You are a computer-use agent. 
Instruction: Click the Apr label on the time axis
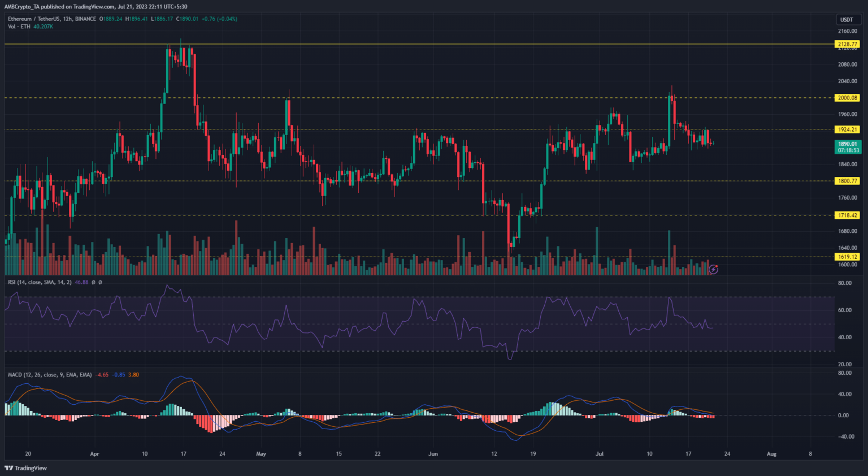pyautogui.click(x=94, y=453)
